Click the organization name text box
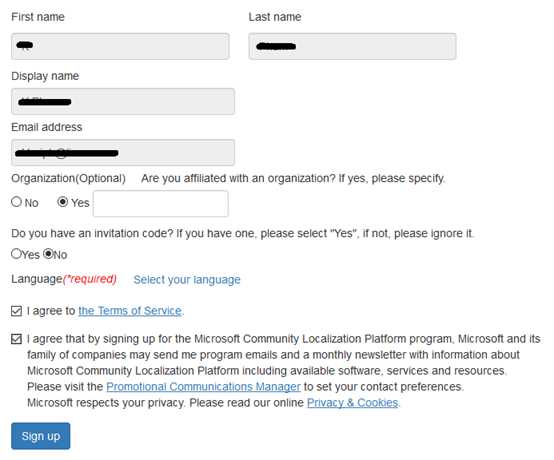Viewport: 554px width, 460px height. [x=161, y=204]
